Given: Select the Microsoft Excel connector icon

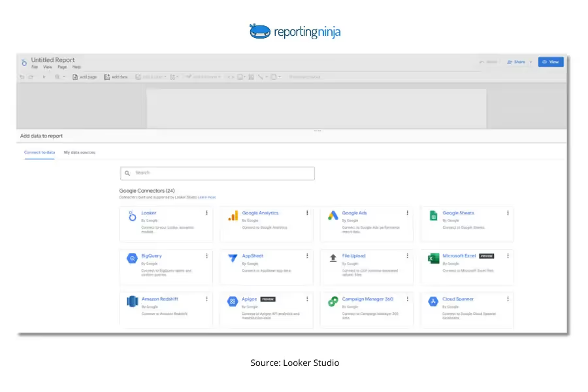Looking at the screenshot, I should point(434,259).
